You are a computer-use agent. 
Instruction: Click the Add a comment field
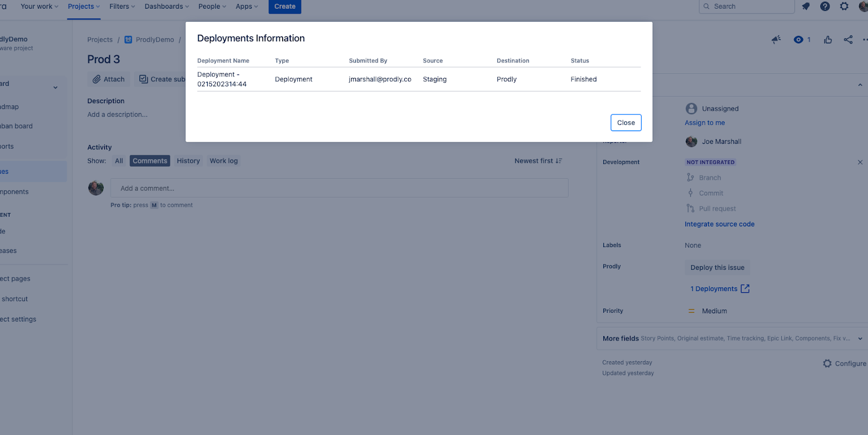click(339, 188)
